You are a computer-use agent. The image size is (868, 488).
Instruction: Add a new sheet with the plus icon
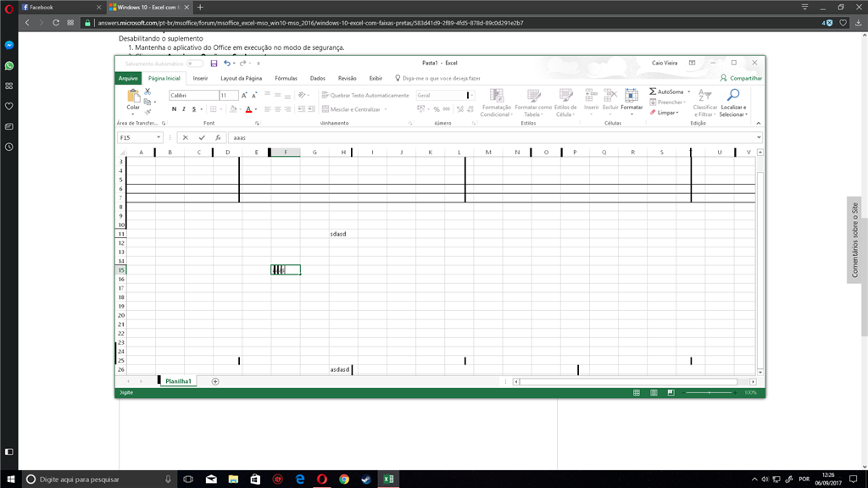coord(215,381)
